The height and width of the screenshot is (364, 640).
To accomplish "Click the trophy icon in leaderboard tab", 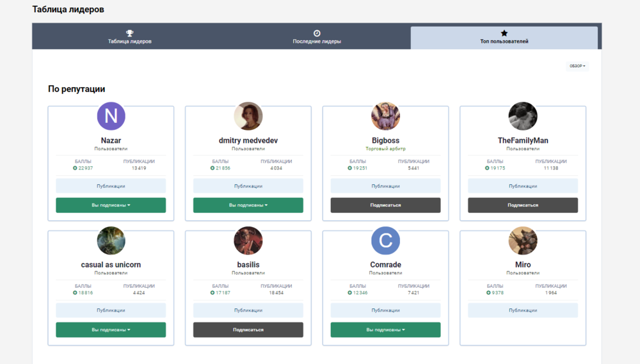I will point(129,33).
